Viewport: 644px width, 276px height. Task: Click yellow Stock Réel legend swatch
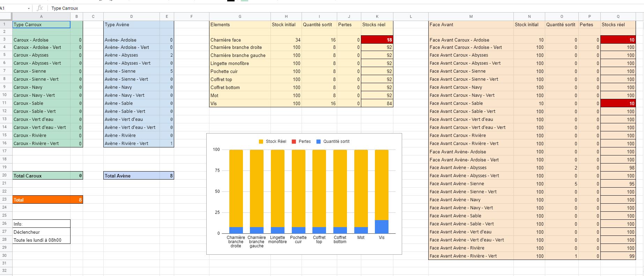(261, 141)
